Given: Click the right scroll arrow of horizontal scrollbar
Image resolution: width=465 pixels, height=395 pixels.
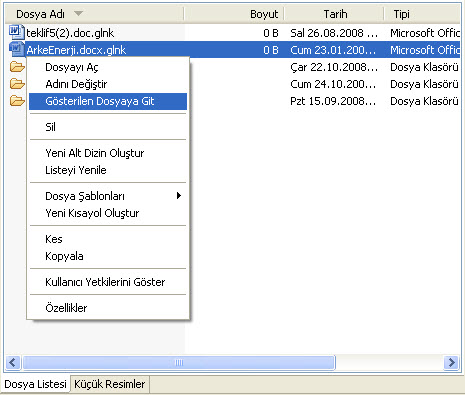Looking at the screenshot, I should [452, 362].
